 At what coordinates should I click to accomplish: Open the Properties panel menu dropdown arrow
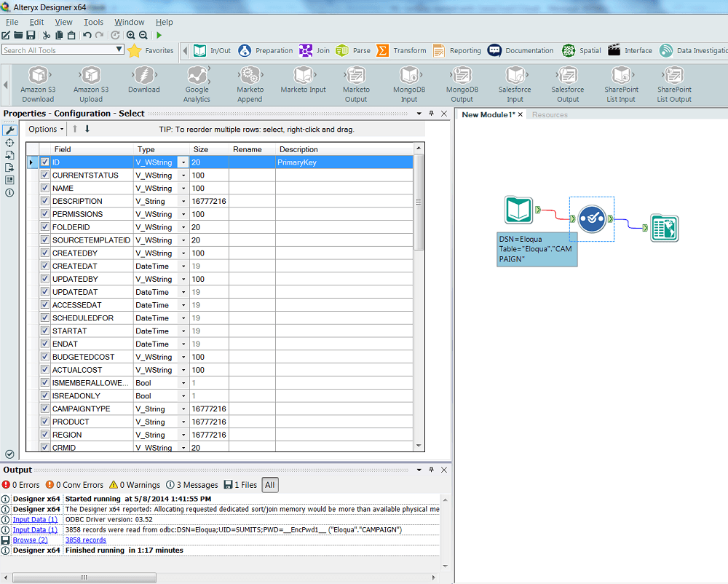point(419,114)
